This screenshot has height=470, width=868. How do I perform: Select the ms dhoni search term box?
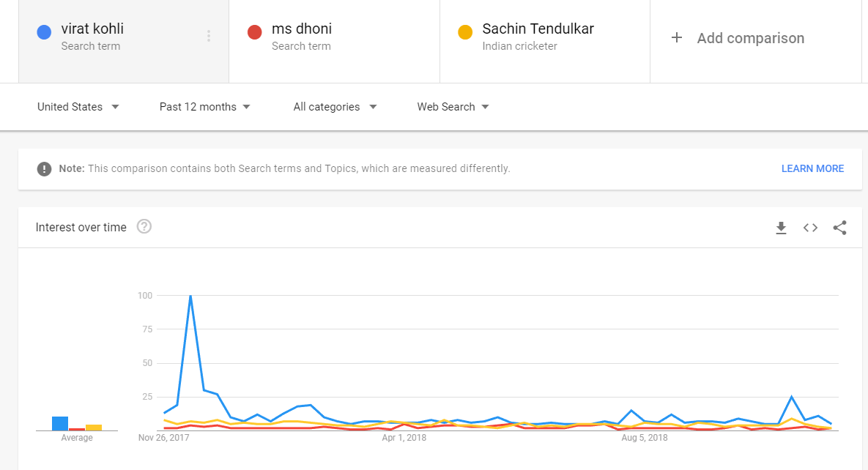334,41
